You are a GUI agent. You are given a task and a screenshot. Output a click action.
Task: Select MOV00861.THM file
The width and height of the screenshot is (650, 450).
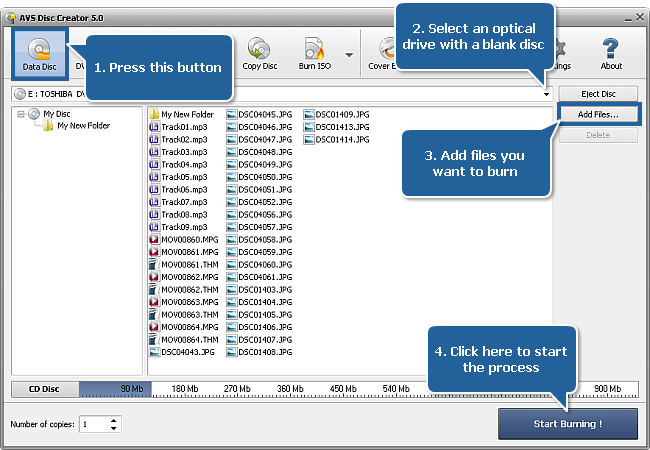click(x=184, y=264)
